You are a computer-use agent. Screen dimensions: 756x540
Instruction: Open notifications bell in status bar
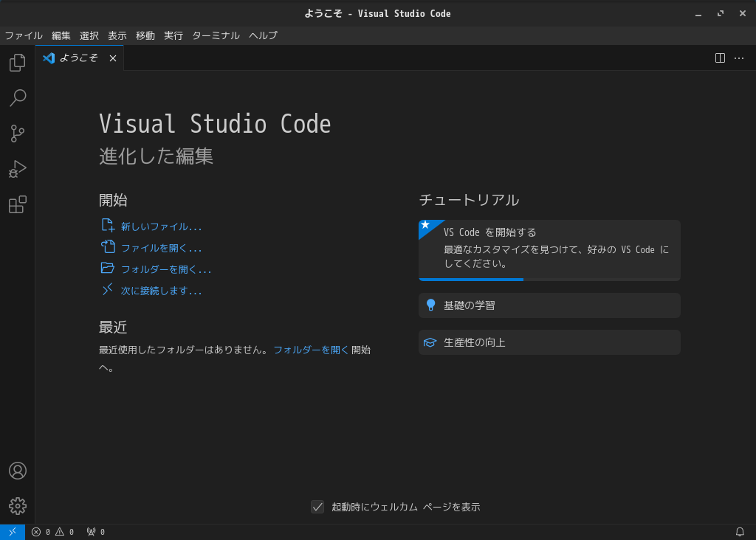[x=740, y=532]
